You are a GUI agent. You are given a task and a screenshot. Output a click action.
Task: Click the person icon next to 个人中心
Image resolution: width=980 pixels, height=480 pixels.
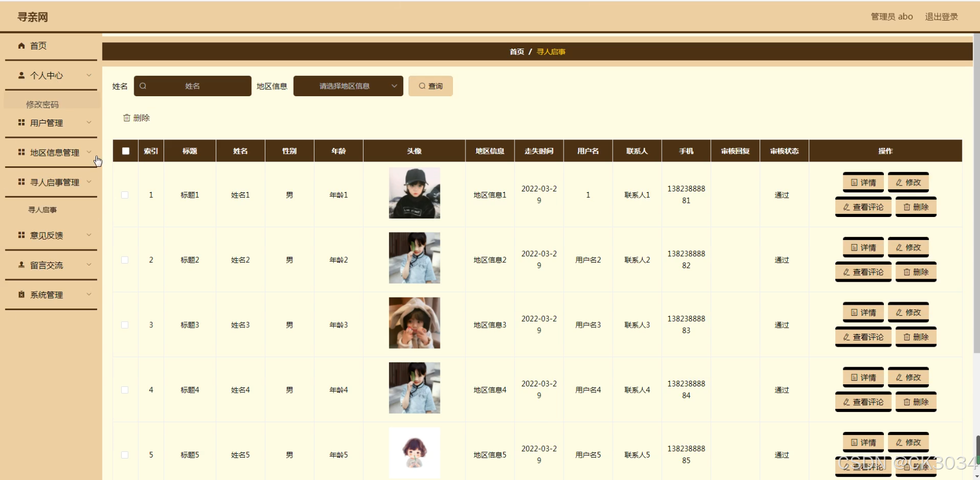click(x=21, y=75)
